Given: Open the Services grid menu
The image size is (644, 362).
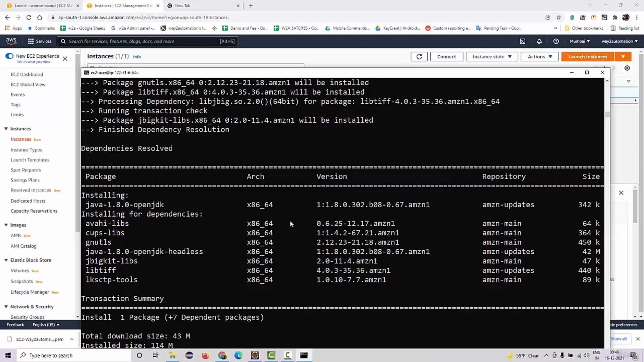Looking at the screenshot, I should coord(40,41).
